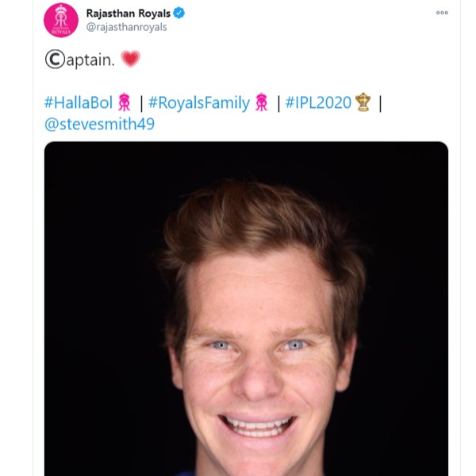476x476 pixels.
Task: Open the tweet's attached photo
Action: point(246,317)
